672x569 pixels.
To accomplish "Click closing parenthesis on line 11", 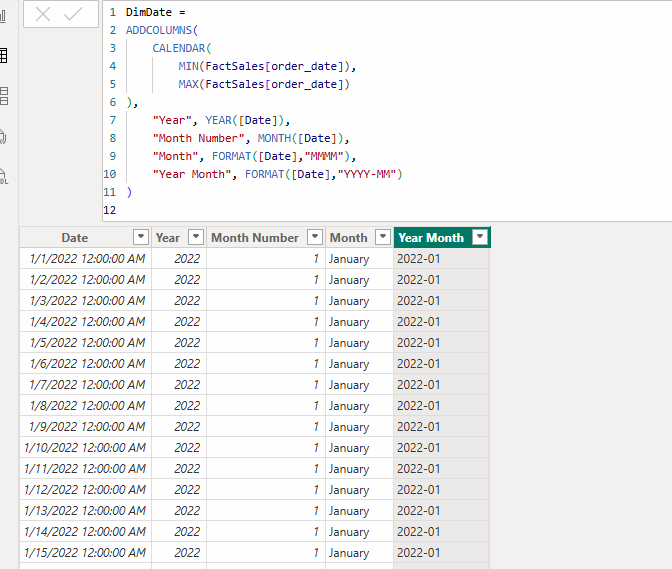I will click(x=129, y=192).
